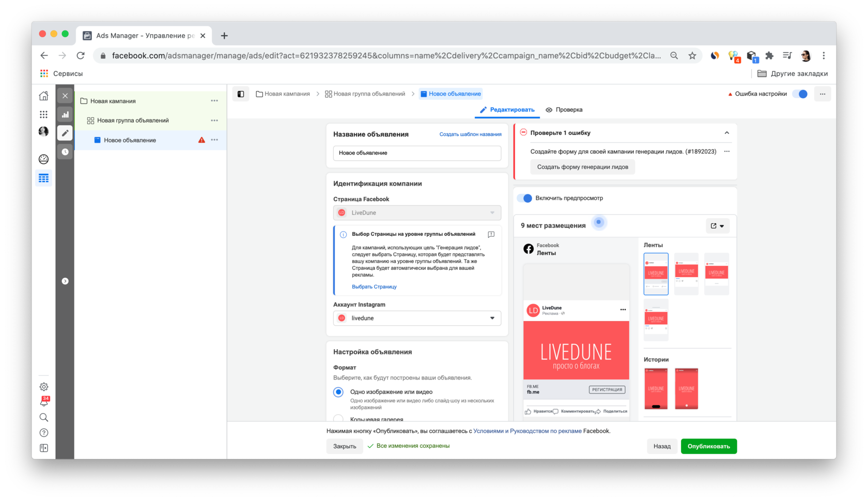Screen dimensions: 868x501
Task: Select Новая кампания in tree
Action: tap(113, 101)
